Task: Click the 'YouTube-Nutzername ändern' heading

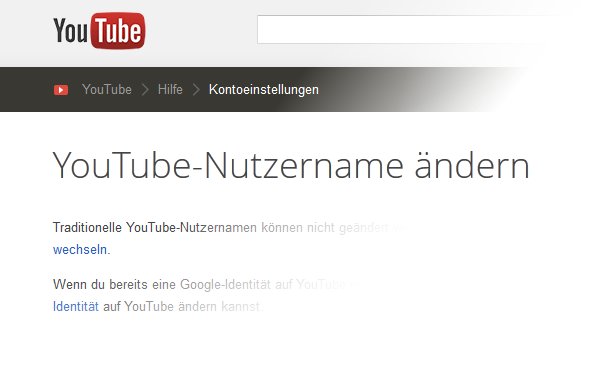Action: (291, 166)
